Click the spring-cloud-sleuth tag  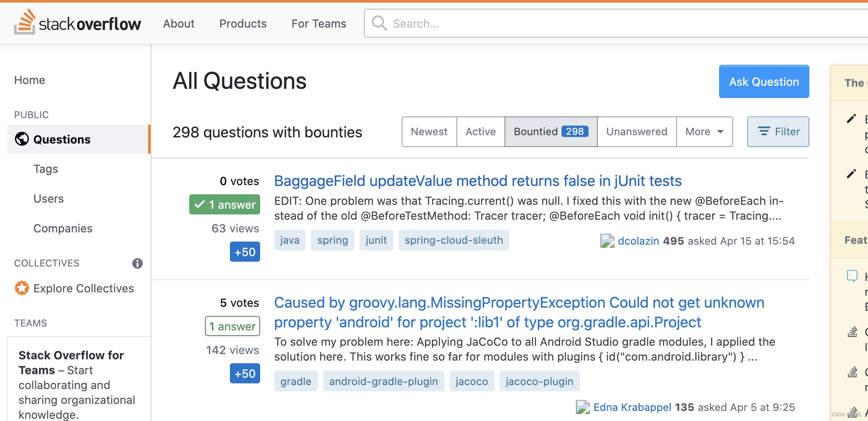click(x=454, y=240)
